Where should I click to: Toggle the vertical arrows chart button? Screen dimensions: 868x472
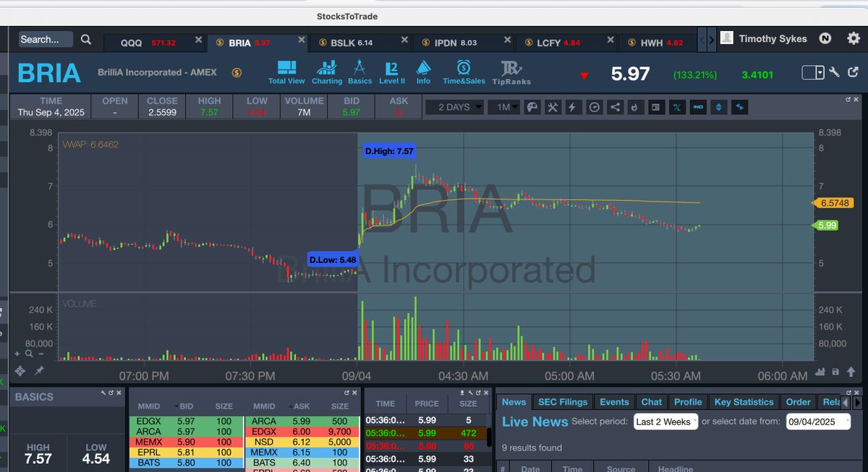(x=718, y=107)
